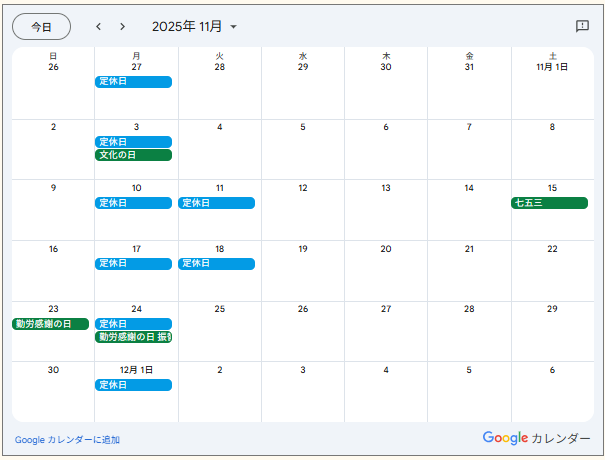605x460 pixels.
Task: Click the previous month arrow
Action: [98, 27]
